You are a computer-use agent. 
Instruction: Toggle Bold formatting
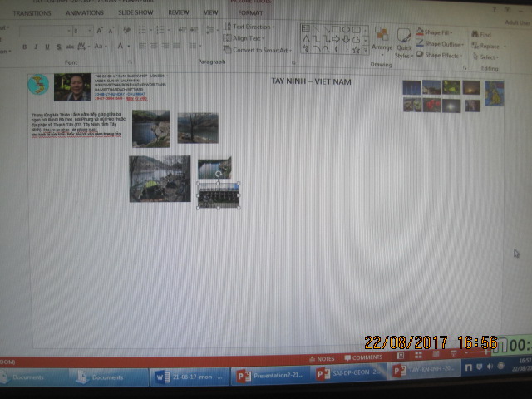[24, 47]
